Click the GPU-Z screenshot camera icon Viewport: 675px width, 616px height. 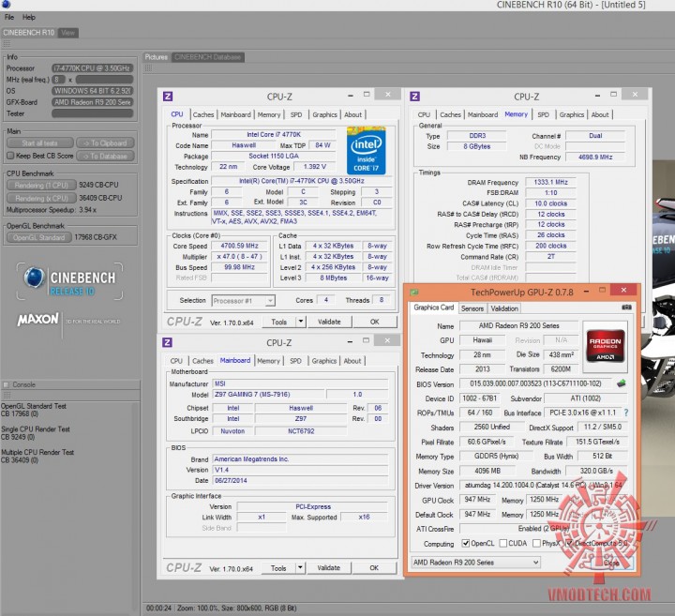[x=626, y=308]
